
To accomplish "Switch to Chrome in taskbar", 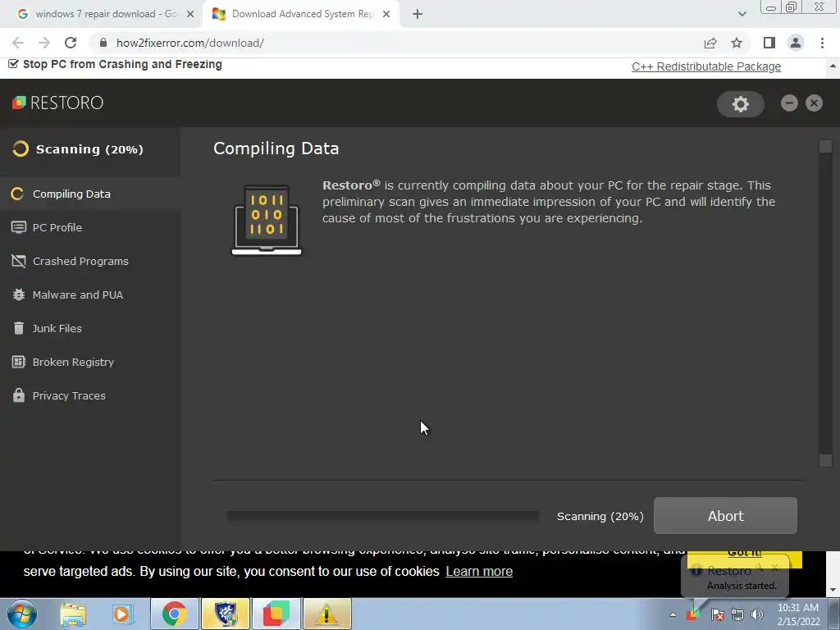I will [175, 614].
